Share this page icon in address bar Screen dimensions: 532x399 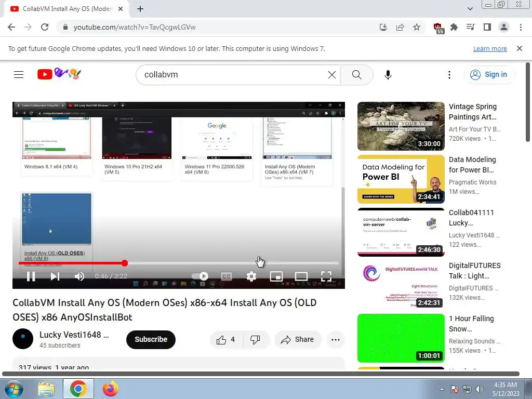tap(400, 27)
